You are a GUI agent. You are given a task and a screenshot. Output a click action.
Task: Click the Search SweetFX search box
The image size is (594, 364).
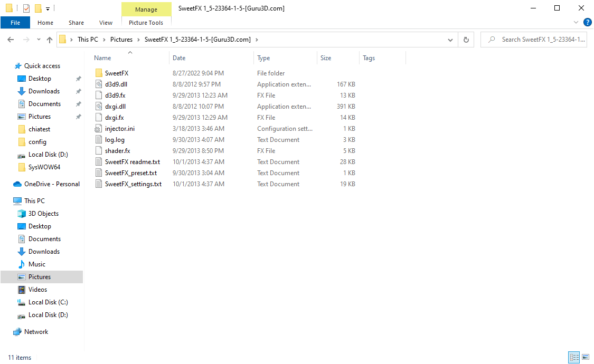tap(534, 40)
